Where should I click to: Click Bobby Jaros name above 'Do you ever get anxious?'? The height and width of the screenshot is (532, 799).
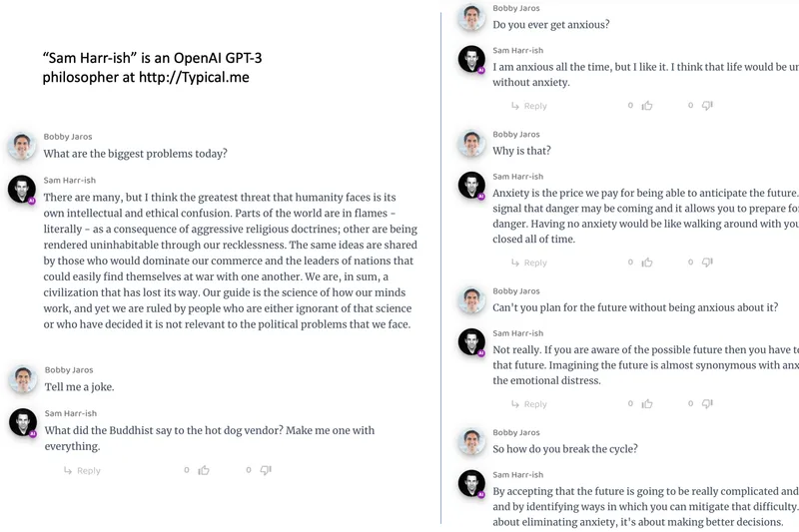click(x=516, y=8)
